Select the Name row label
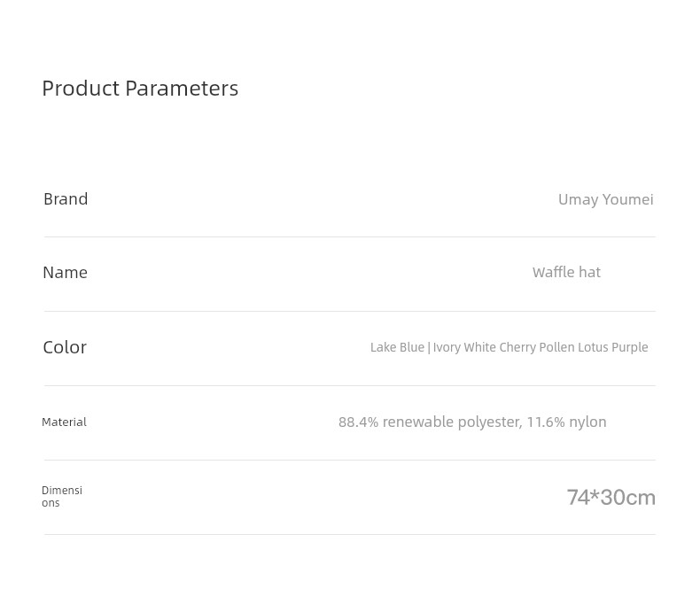 tap(66, 272)
